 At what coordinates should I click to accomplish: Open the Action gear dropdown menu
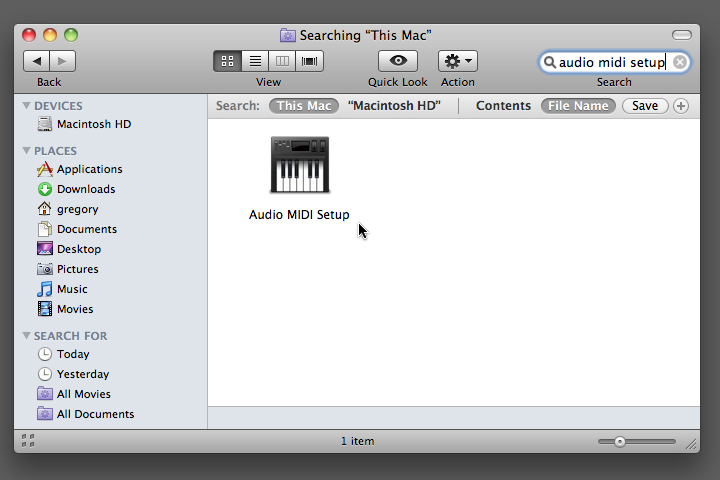458,61
